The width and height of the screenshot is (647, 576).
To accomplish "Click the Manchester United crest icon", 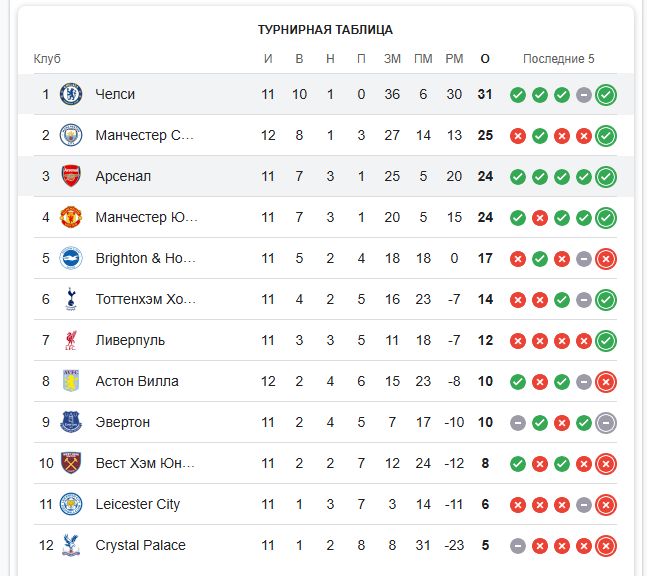I will [70, 218].
